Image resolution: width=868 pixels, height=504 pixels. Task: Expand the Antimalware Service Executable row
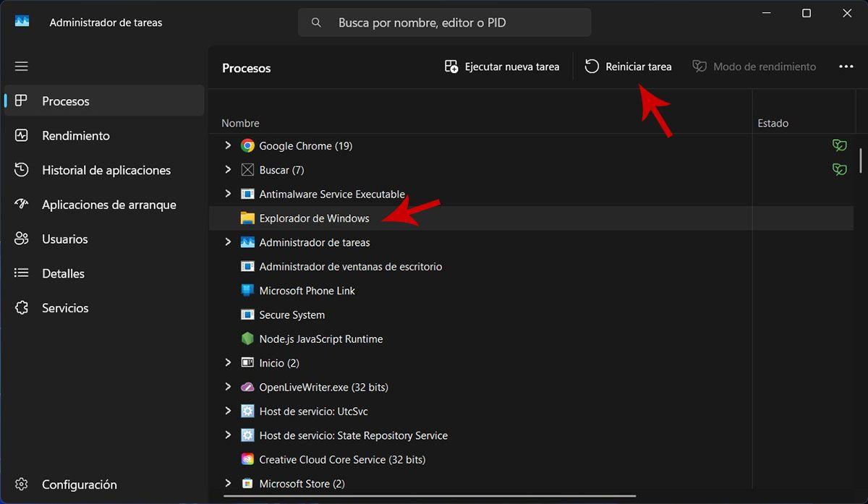228,194
